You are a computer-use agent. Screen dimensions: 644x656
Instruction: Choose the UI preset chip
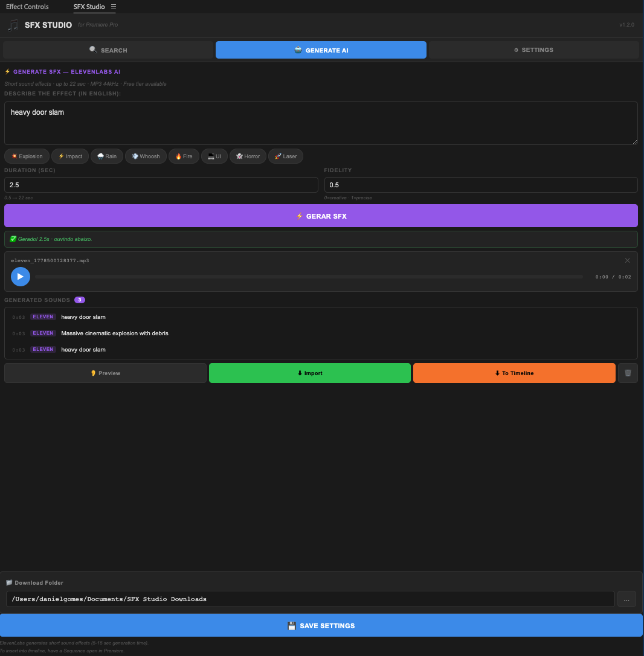point(214,156)
